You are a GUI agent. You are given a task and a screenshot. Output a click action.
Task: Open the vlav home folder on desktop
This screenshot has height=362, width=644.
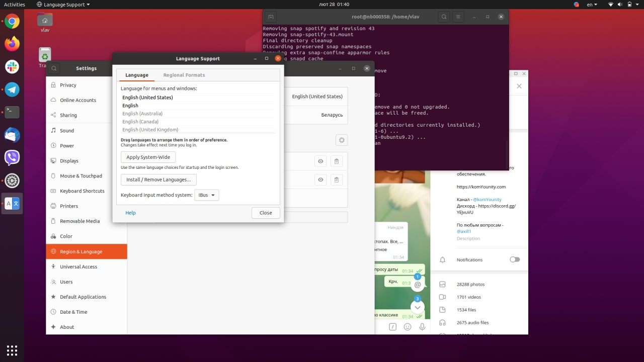[45, 22]
